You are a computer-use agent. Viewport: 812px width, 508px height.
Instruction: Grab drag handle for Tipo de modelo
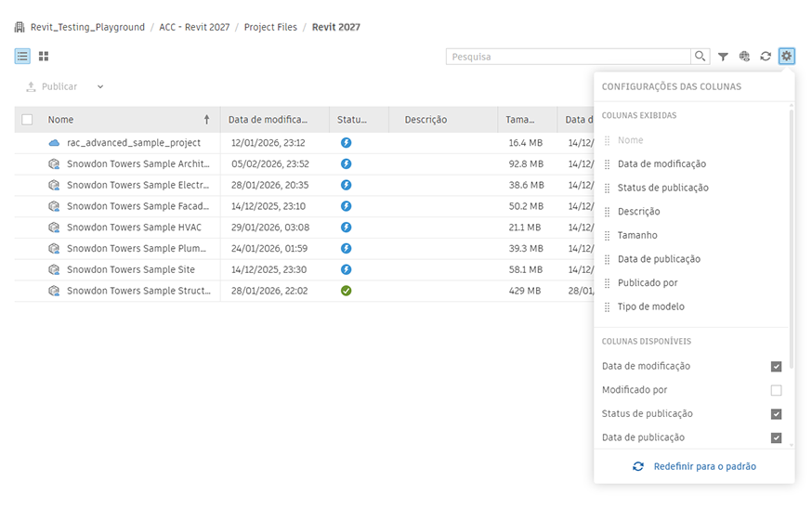607,307
